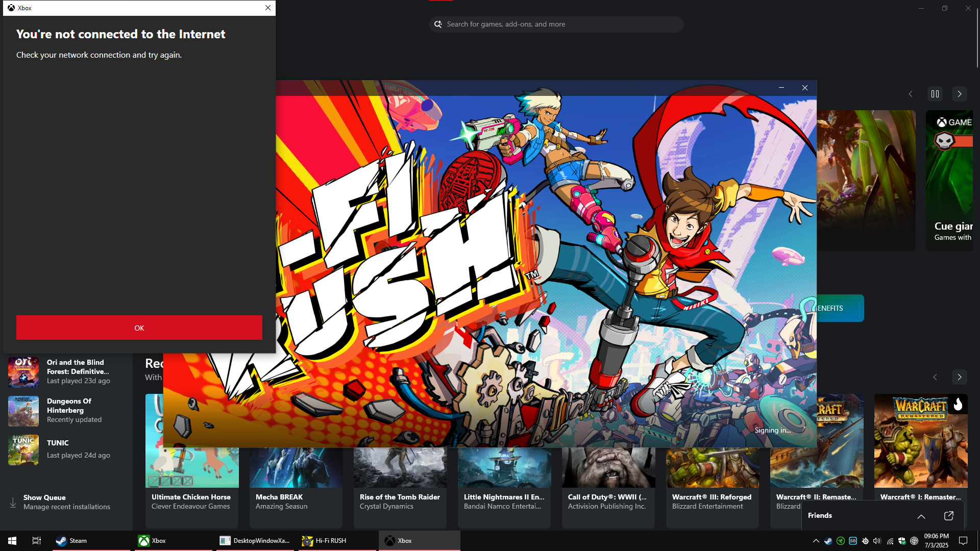980x551 pixels.
Task: Open the TUNIC game thumbnail in sidebar
Action: (x=23, y=449)
